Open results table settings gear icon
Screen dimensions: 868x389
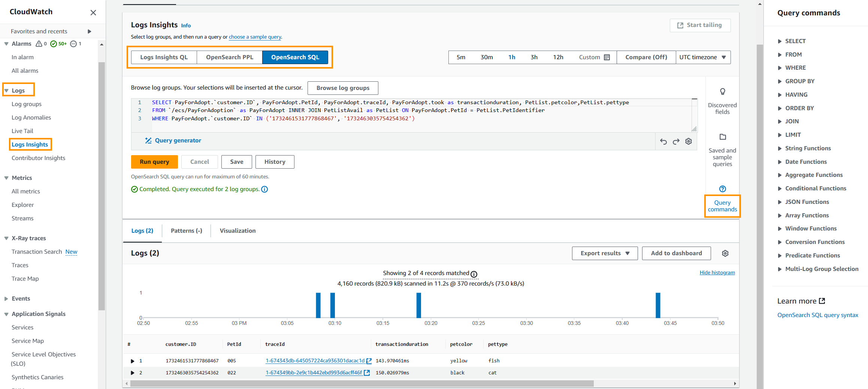click(725, 253)
